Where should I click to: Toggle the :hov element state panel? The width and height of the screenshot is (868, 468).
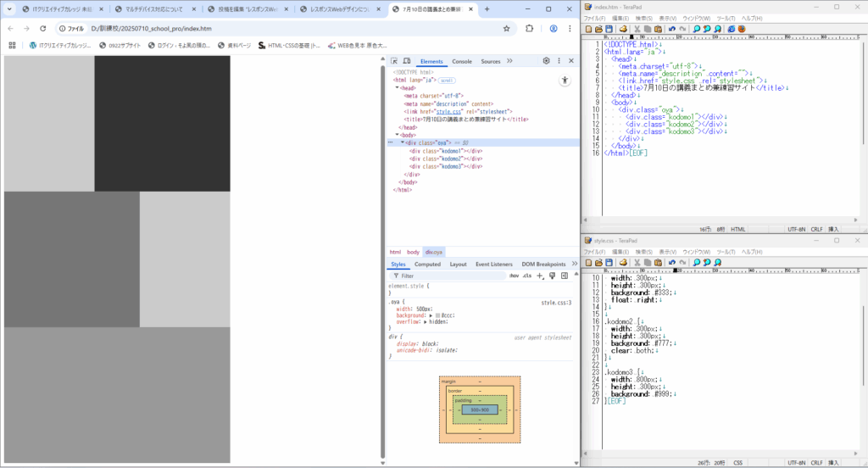(x=514, y=276)
